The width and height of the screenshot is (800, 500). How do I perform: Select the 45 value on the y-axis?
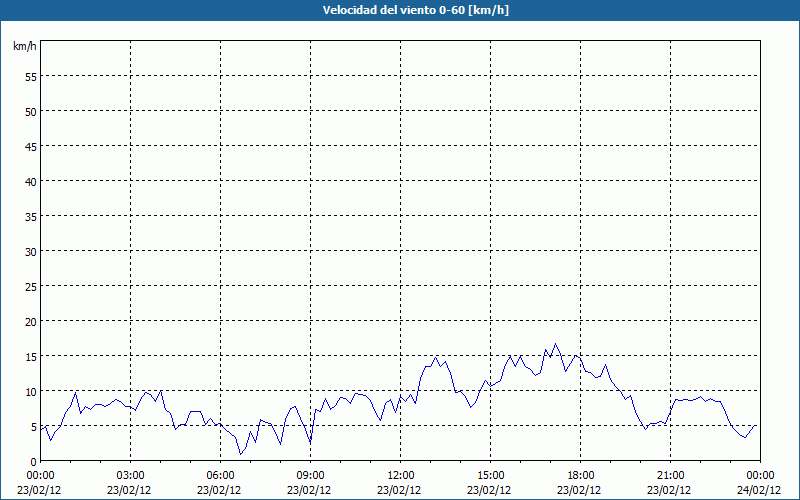click(x=31, y=146)
